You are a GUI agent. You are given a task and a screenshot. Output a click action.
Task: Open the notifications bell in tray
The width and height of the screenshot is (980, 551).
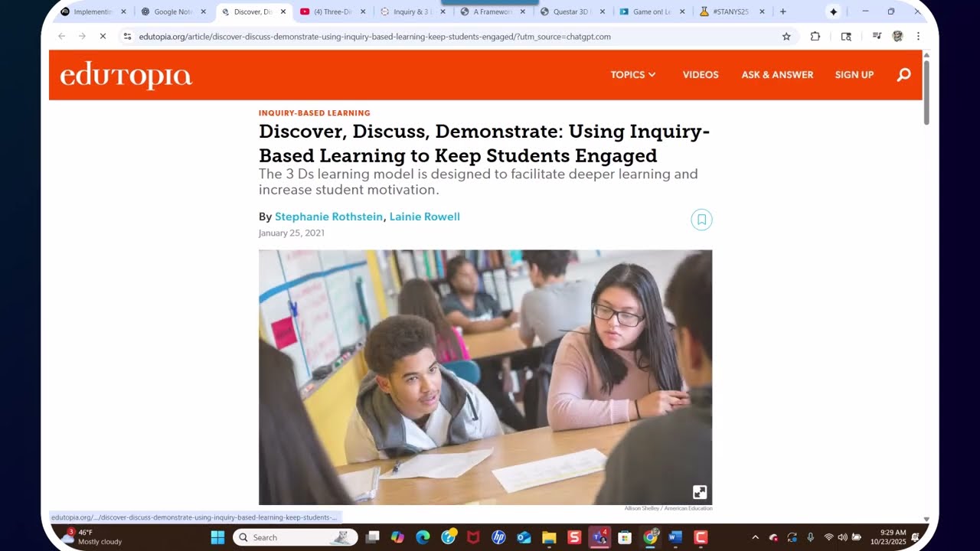coord(916,537)
